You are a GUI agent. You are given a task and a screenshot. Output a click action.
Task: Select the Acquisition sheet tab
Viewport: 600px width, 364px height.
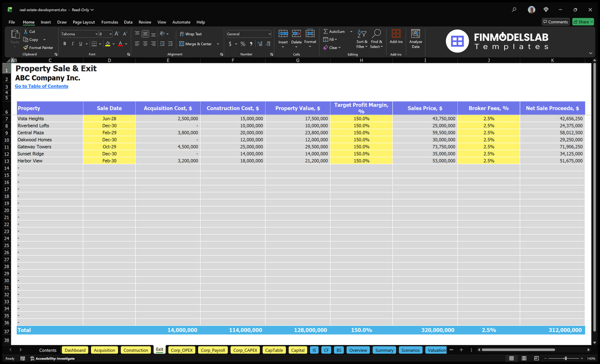coord(104,350)
